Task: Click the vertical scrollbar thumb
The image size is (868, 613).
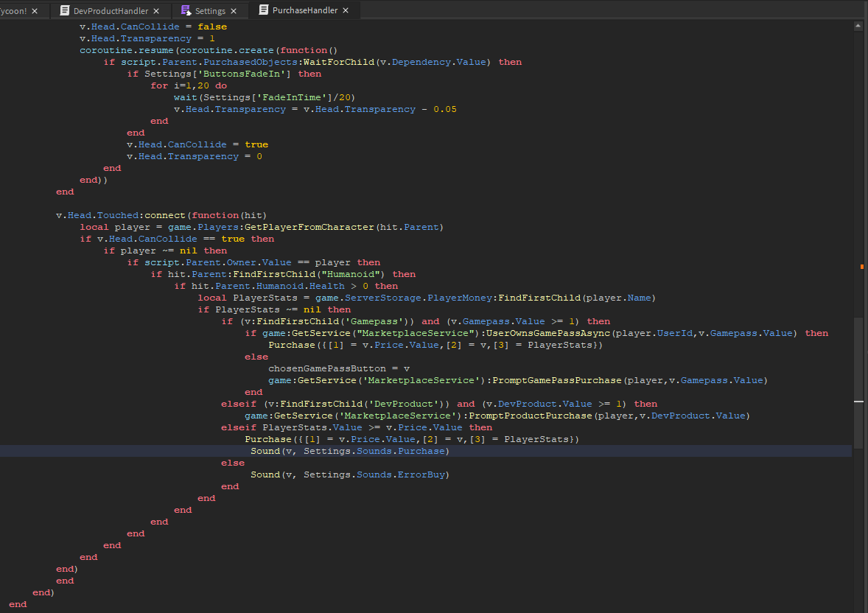Action: [x=858, y=383]
